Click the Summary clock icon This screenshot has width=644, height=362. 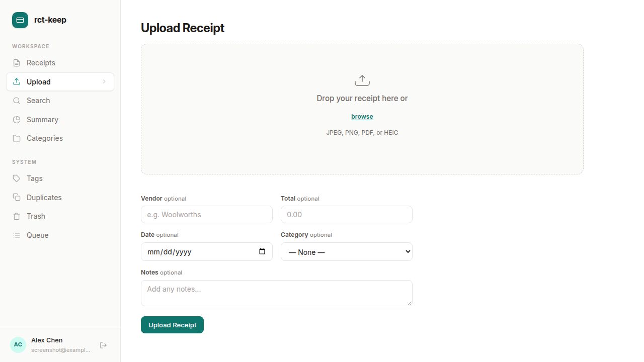16,120
